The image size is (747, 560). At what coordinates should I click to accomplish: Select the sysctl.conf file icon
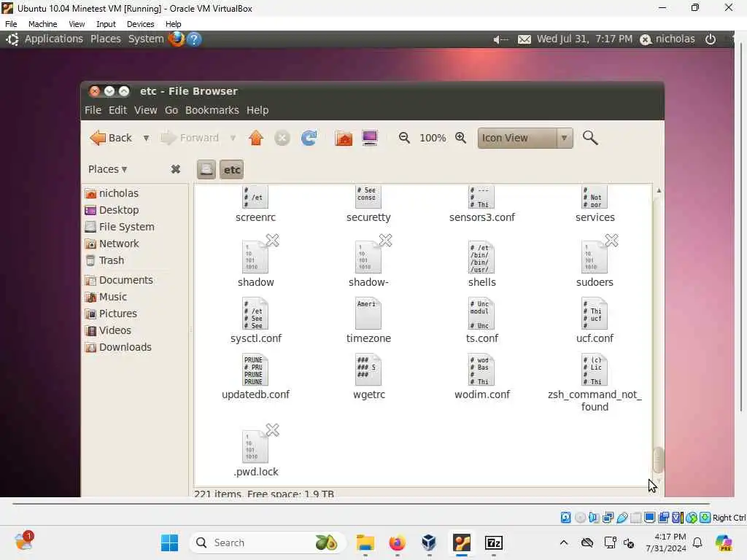[256, 314]
